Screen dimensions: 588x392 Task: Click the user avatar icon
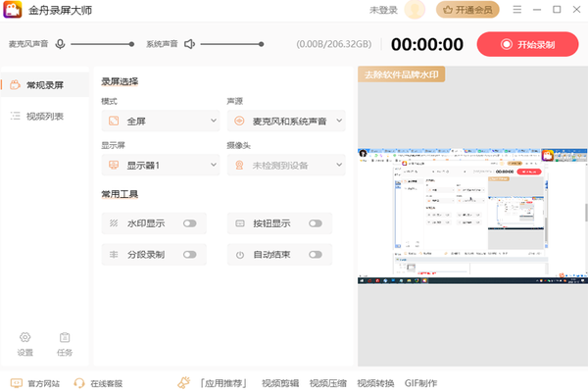[x=415, y=10]
